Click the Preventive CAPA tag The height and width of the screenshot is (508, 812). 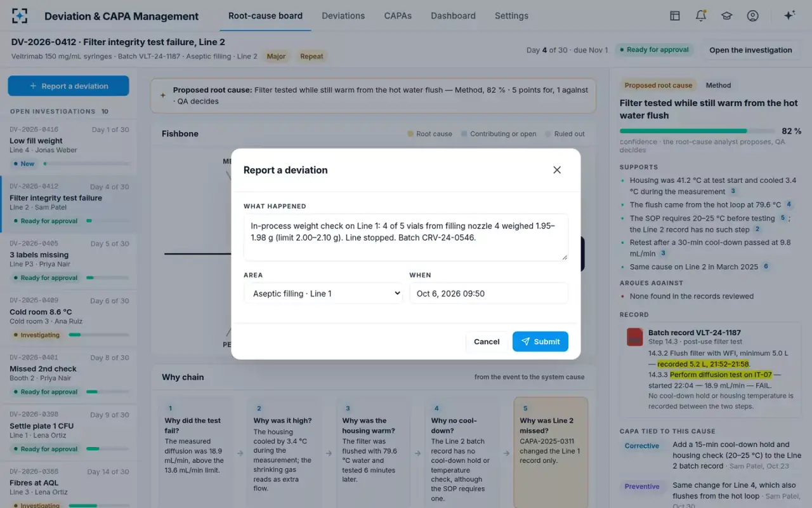tap(642, 486)
